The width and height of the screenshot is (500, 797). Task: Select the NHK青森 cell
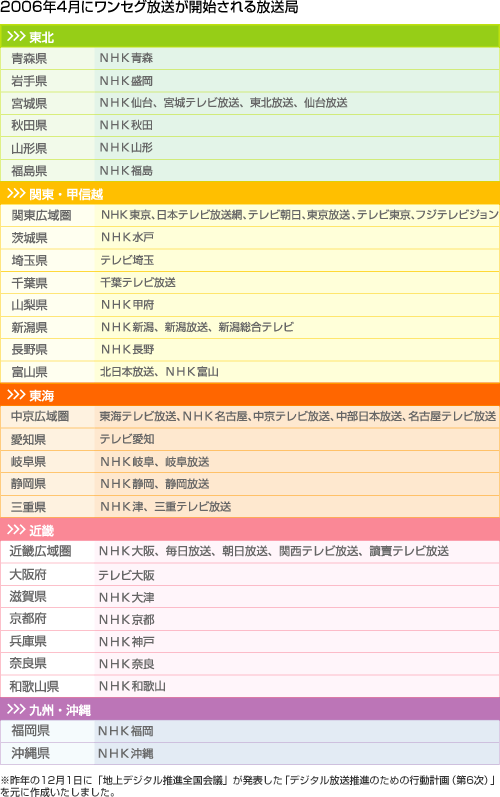tap(297, 58)
